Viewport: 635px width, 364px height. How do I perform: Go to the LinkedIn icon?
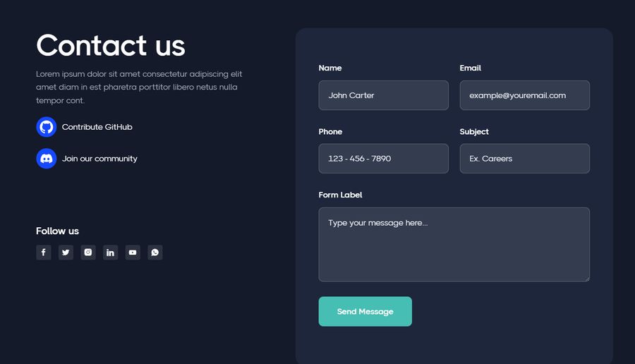(110, 253)
